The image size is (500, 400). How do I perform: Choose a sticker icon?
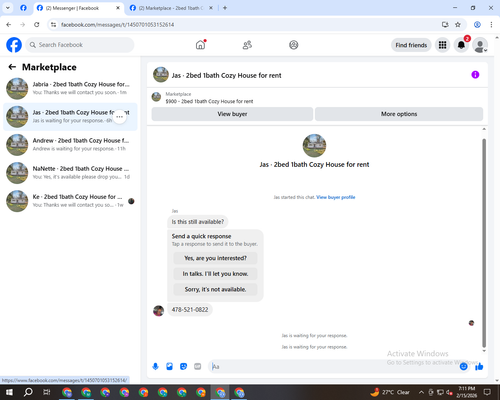pos(183,367)
